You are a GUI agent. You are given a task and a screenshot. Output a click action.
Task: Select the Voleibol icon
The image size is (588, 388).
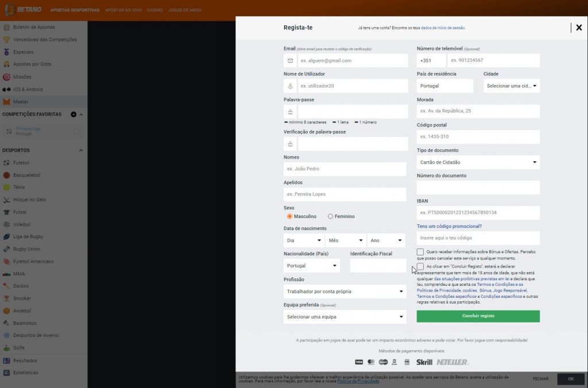click(6, 224)
